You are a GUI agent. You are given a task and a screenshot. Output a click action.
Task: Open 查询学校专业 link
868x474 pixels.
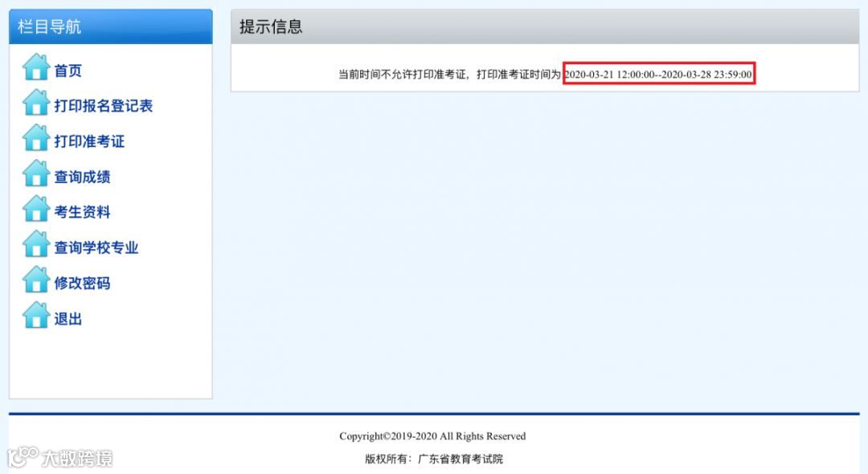[96, 247]
